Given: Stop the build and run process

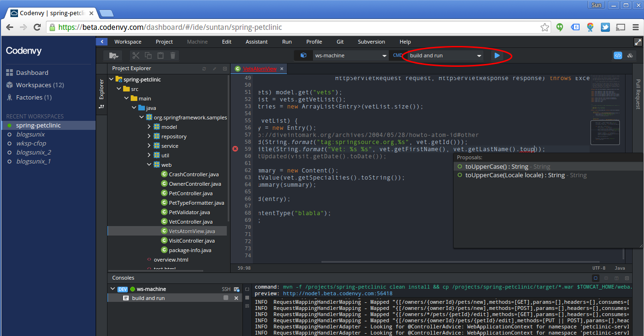Looking at the screenshot, I should point(226,298).
